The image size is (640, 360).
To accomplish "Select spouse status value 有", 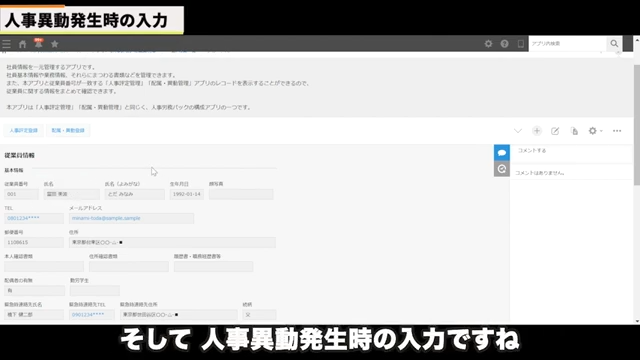I will click(x=34, y=291).
